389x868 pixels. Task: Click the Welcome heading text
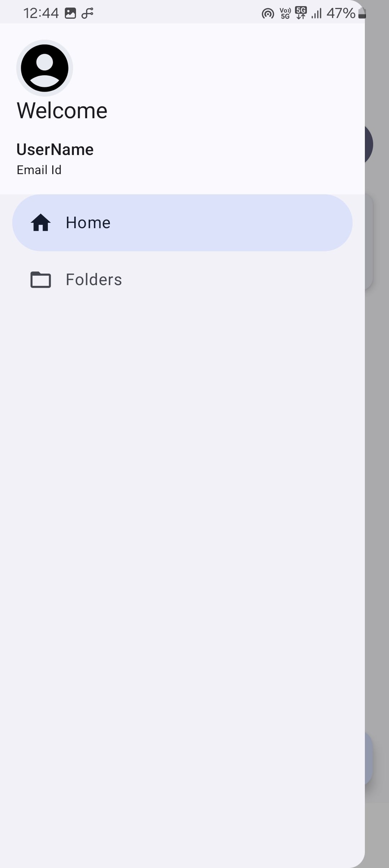click(x=62, y=111)
